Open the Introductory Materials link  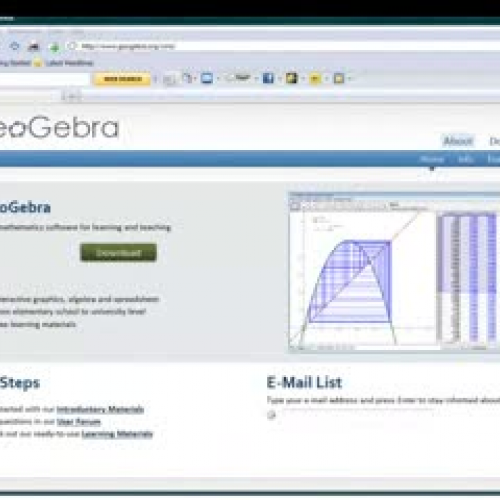click(100, 409)
